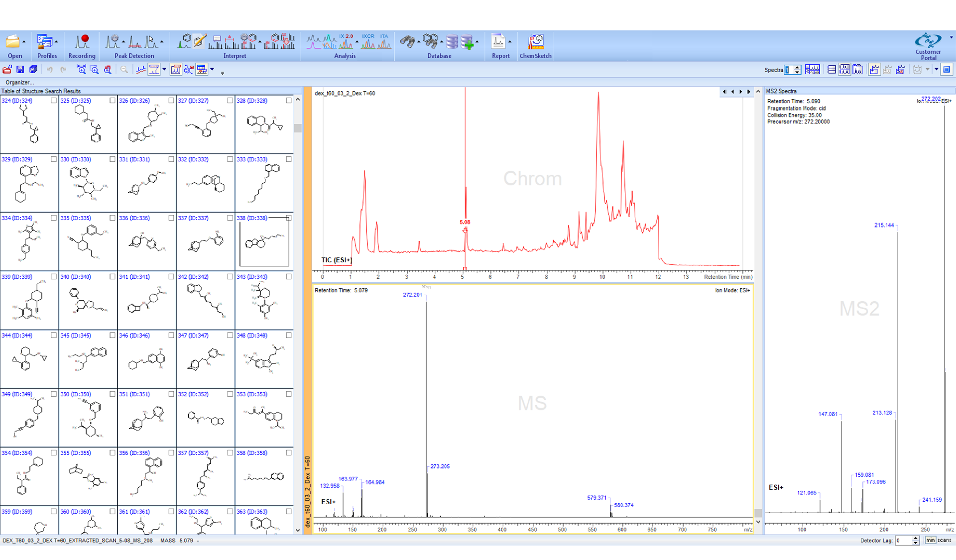
Task: Open the Profiles dropdown arrow
Action: click(56, 42)
